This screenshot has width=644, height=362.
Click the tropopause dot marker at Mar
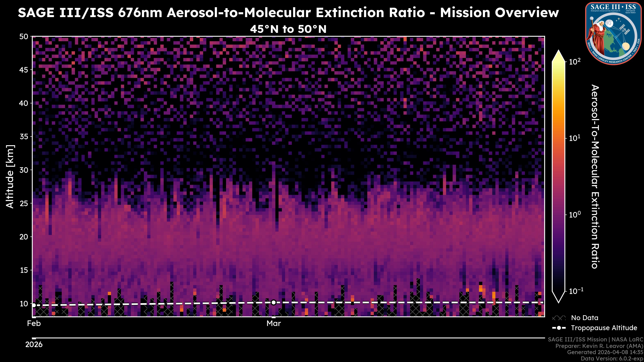click(274, 303)
